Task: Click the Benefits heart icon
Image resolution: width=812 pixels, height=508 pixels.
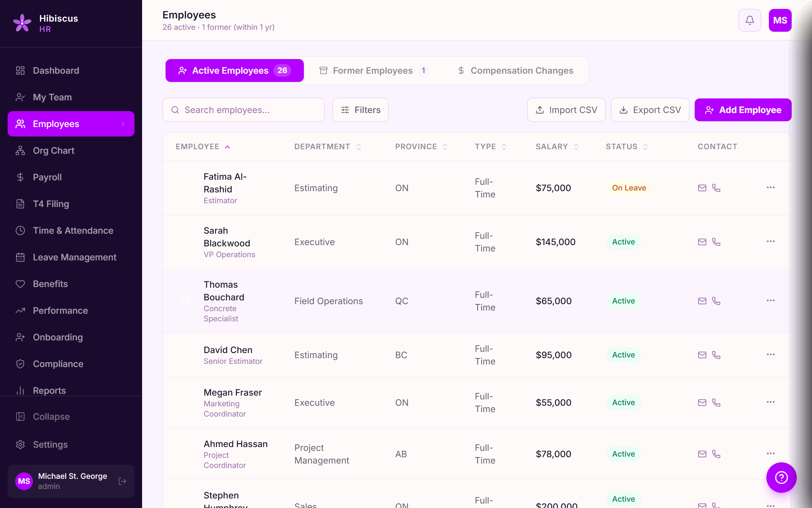Action: [20, 284]
